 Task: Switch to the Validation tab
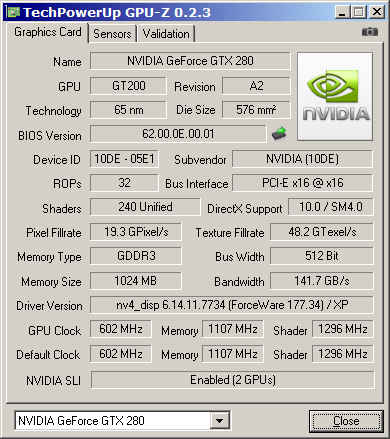pyautogui.click(x=166, y=34)
